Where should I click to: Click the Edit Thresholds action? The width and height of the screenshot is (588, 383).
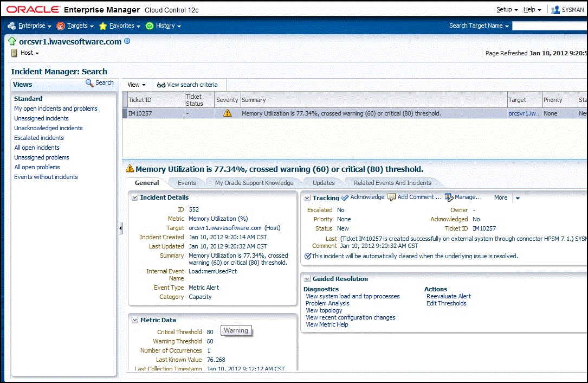[446, 303]
